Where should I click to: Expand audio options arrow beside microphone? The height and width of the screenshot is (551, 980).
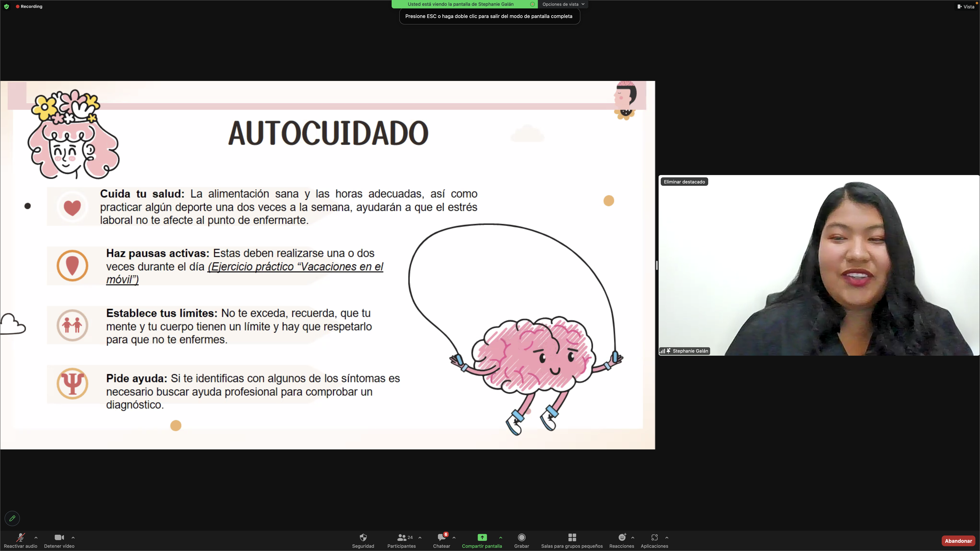coord(36,537)
